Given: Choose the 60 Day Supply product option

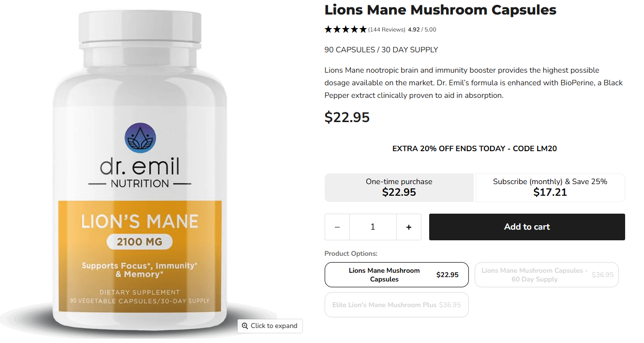Looking at the screenshot, I should click(547, 275).
